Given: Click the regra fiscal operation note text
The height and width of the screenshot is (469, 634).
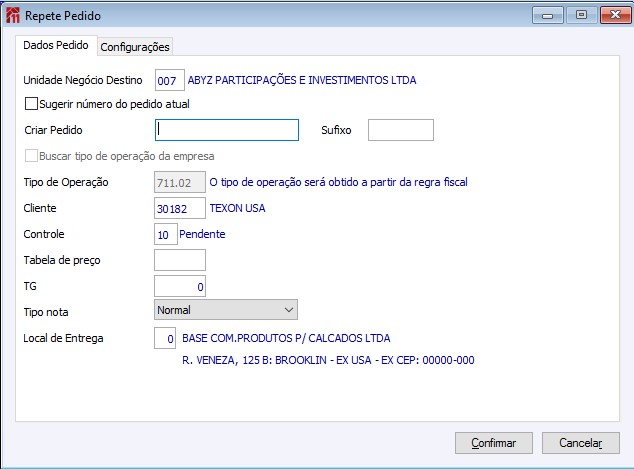Looking at the screenshot, I should (338, 182).
